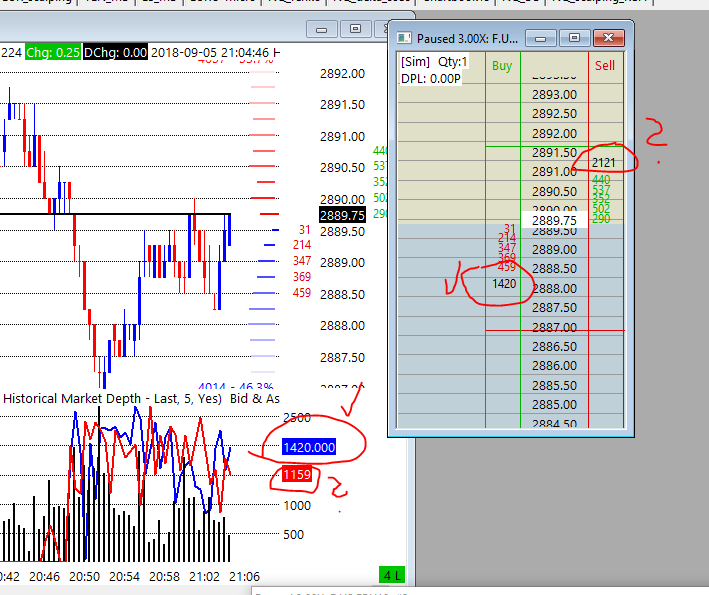The image size is (709, 595).
Task: Click the 20:58 time axis label
Action: (164, 577)
